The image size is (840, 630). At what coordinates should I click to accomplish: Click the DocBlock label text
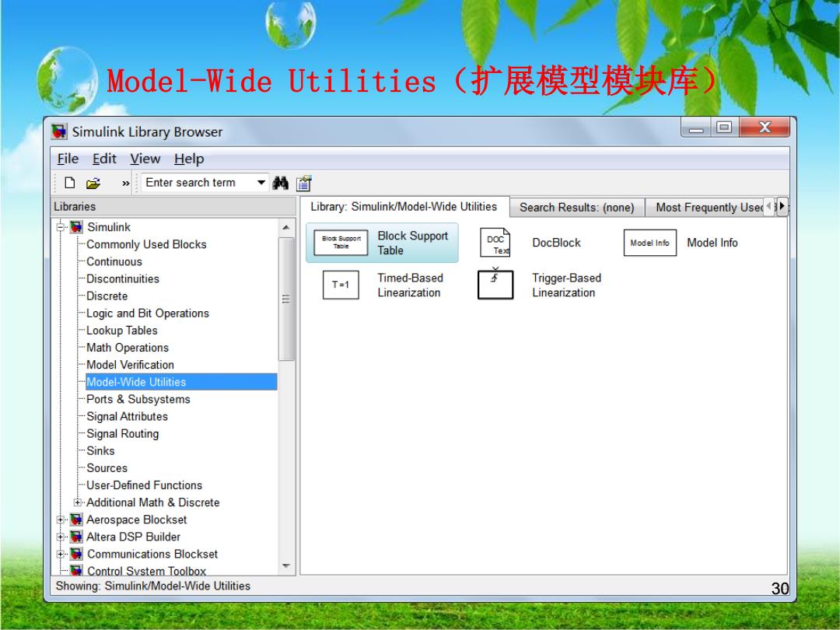click(x=556, y=243)
